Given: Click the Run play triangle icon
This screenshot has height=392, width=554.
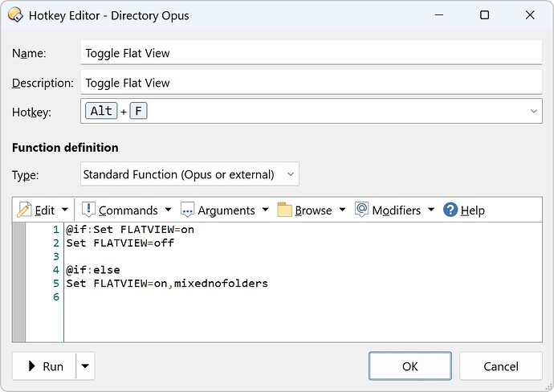Looking at the screenshot, I should pos(32,365).
